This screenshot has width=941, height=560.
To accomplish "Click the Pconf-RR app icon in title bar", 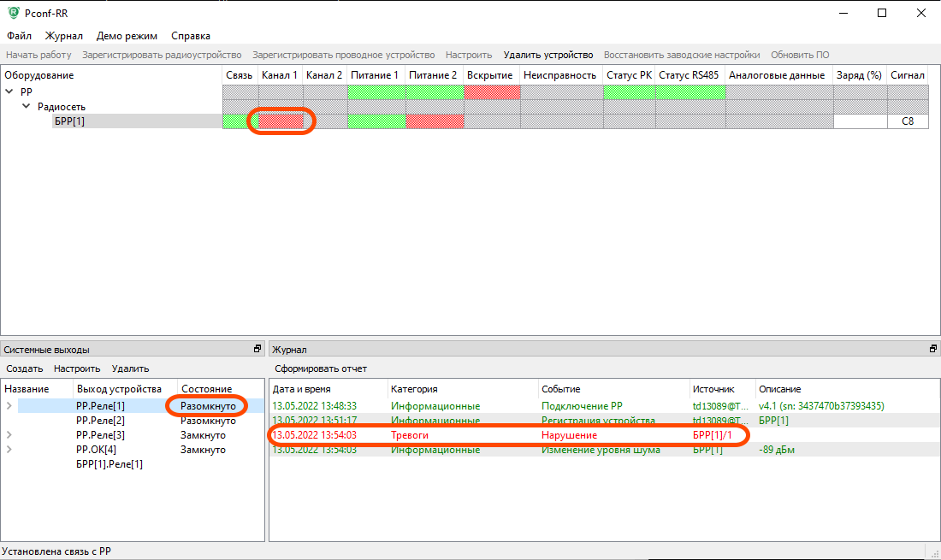I will (x=13, y=13).
